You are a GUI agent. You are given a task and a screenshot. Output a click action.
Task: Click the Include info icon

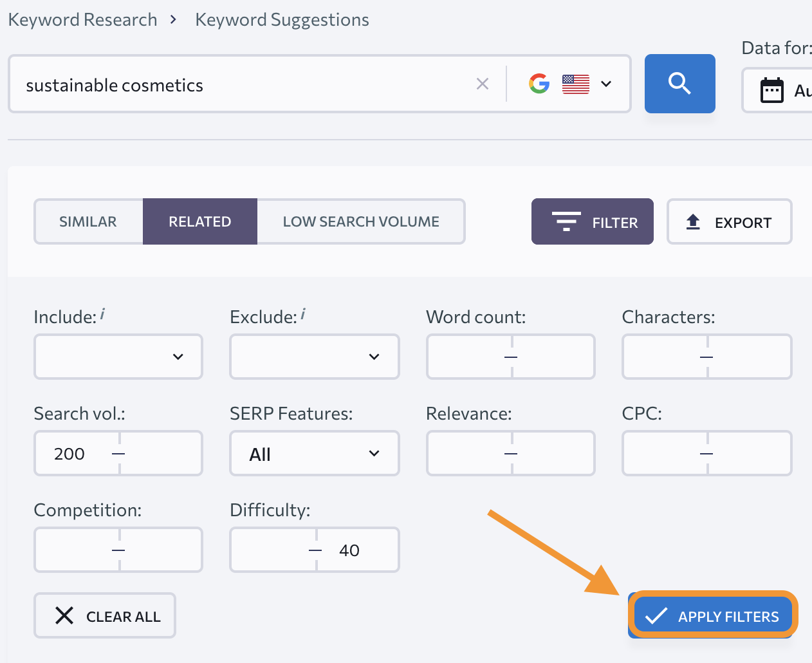coord(102,314)
